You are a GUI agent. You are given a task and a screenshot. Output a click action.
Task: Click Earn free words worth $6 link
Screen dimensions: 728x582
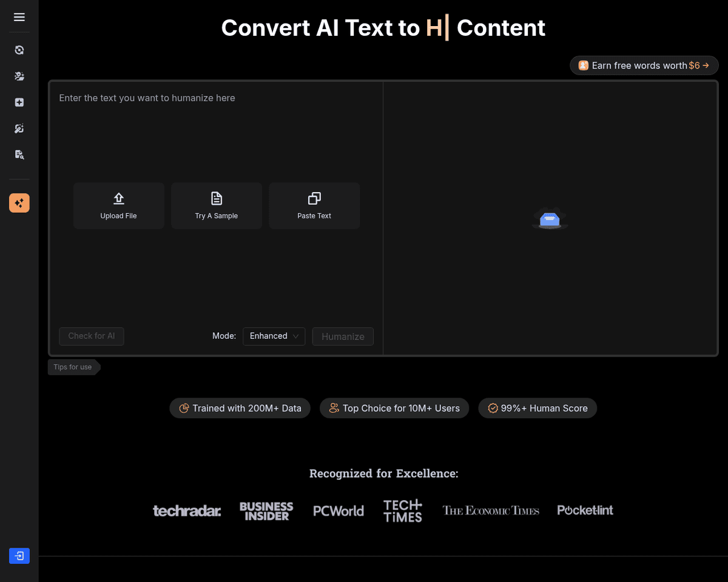[644, 65]
